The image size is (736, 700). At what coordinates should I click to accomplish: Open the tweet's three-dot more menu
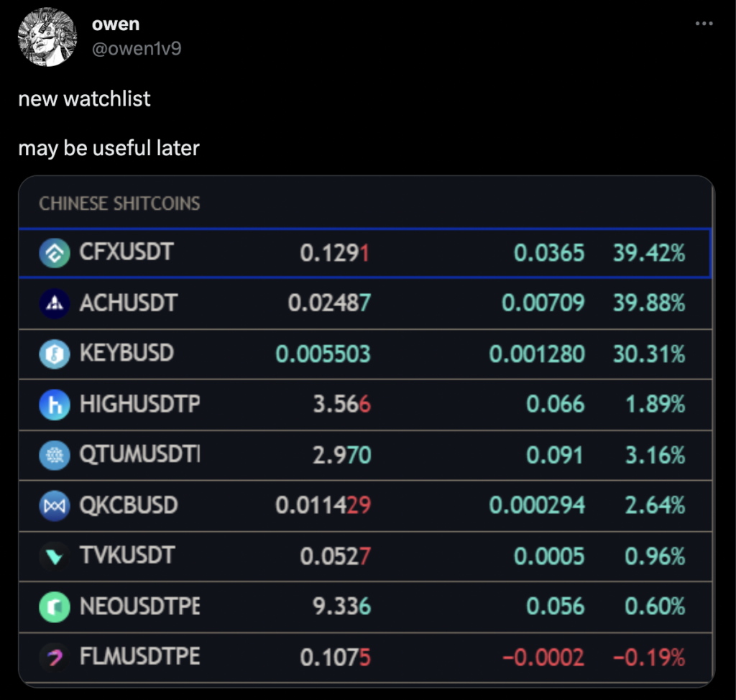tap(704, 24)
